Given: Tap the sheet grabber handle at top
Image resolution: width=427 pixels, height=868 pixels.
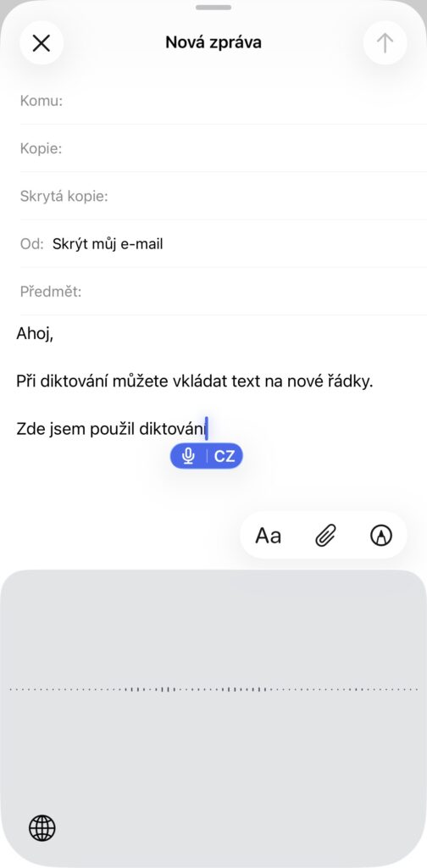Looking at the screenshot, I should [x=213, y=7].
